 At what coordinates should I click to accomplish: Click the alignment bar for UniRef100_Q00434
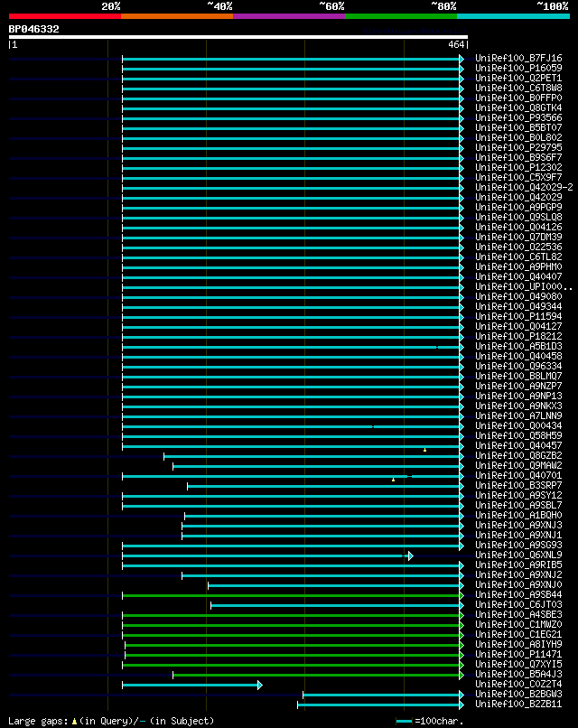point(291,426)
